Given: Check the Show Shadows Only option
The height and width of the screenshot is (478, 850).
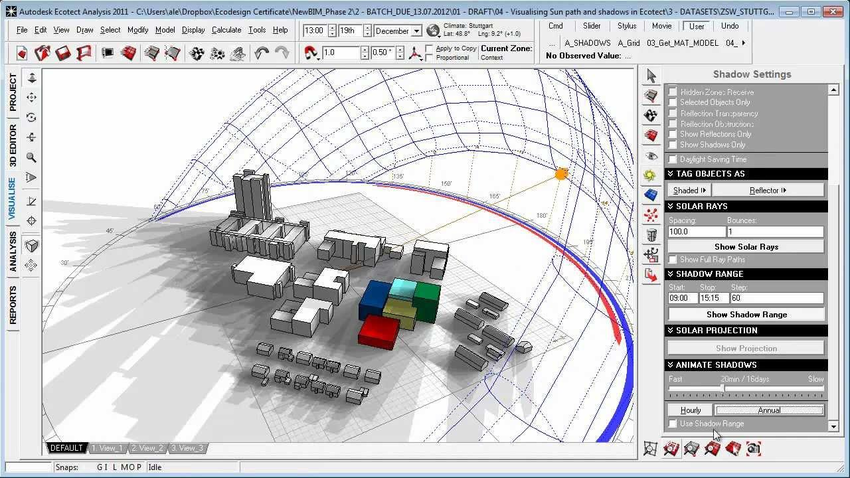Looking at the screenshot, I should coord(673,145).
